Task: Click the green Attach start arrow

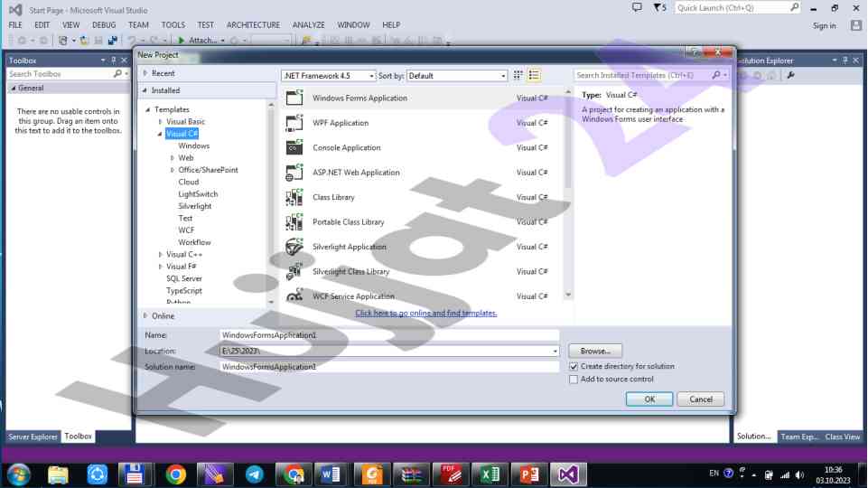Action: point(181,41)
